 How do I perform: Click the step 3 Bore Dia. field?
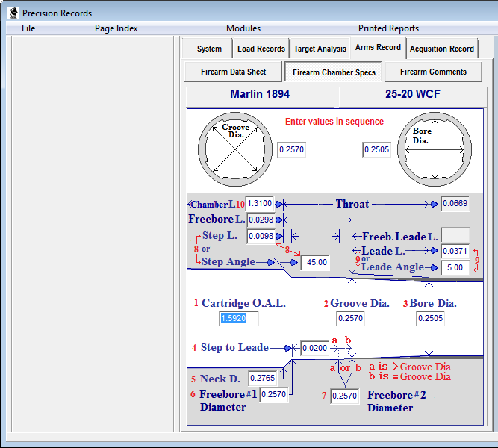pyautogui.click(x=430, y=318)
